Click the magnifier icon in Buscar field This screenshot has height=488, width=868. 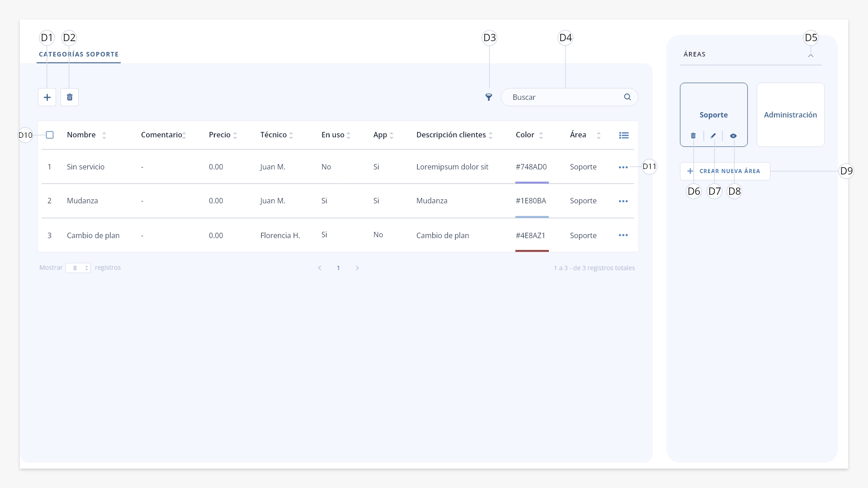click(x=627, y=97)
